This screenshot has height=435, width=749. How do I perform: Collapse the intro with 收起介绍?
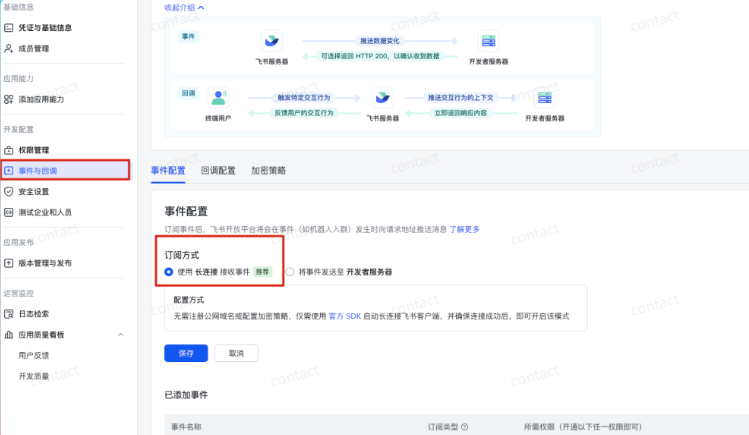[x=184, y=7]
